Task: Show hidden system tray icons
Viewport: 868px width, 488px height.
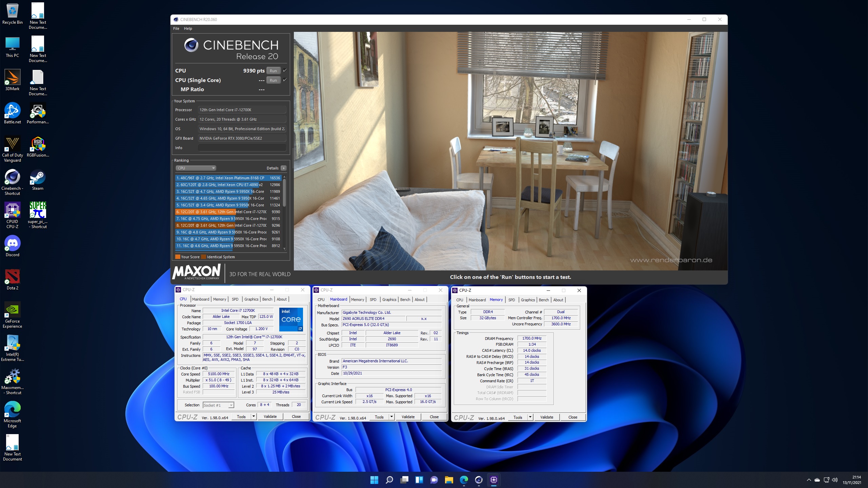Action: (x=809, y=480)
